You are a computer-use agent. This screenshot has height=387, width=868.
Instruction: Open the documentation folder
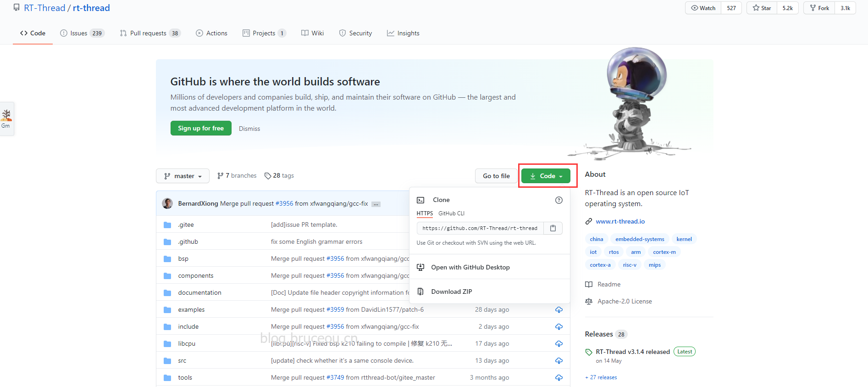[x=199, y=293]
